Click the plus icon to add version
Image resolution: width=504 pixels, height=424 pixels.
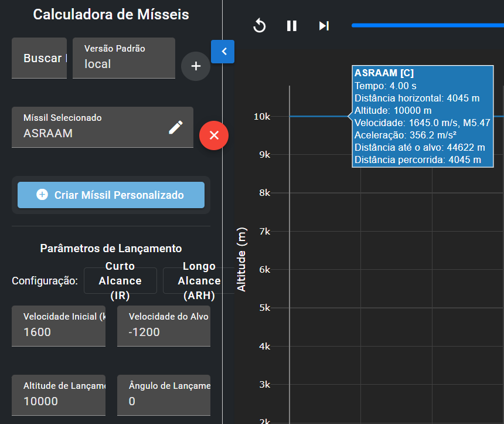coord(196,66)
